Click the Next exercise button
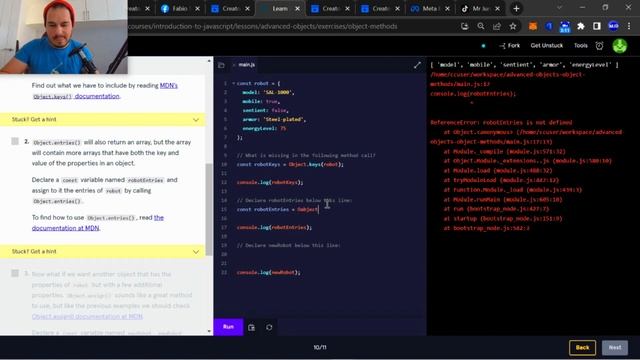 tap(615, 348)
